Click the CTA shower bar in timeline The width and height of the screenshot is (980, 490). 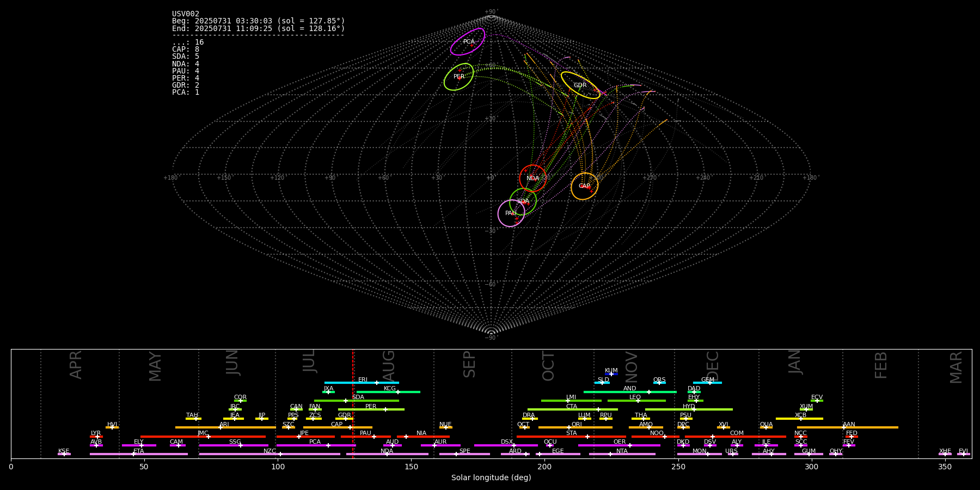[572, 409]
